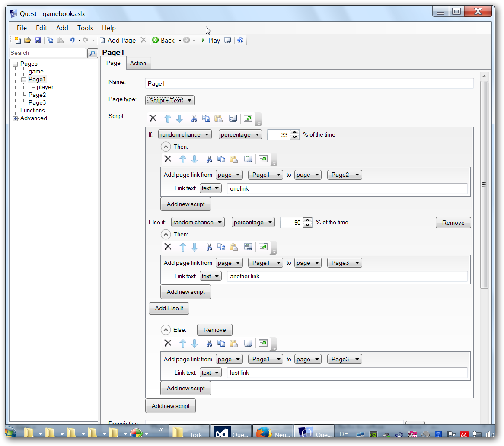The height and width of the screenshot is (446, 504).
Task: Open Edit menu
Action: coord(41,28)
